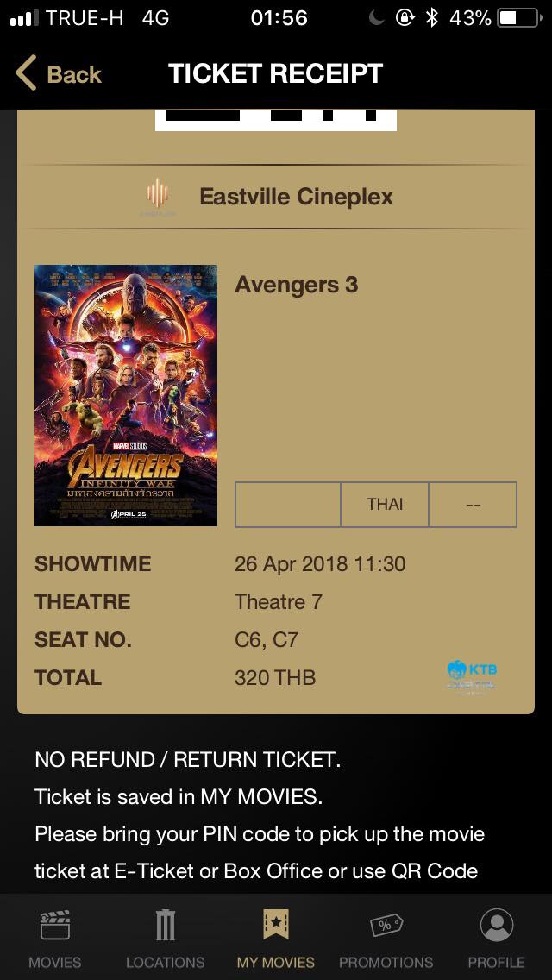Viewport: 552px width, 980px height.
Task: Tap the battery indicator in status bar
Action: 517,18
